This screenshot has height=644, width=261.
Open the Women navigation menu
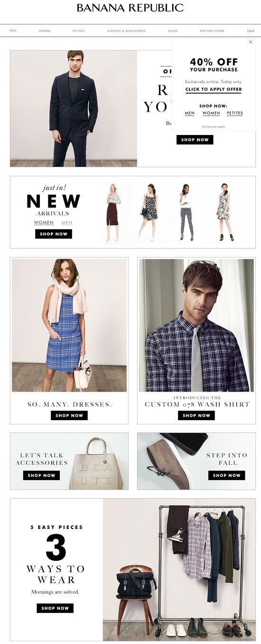[45, 31]
